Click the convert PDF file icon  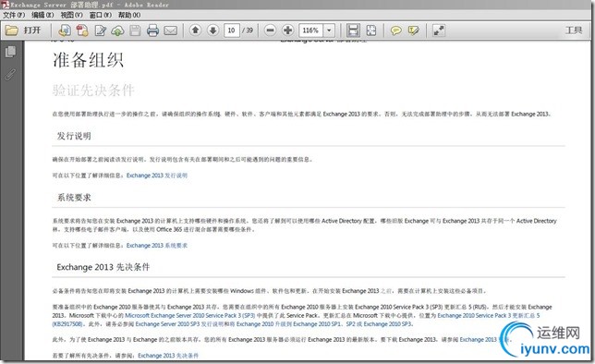(x=82, y=30)
